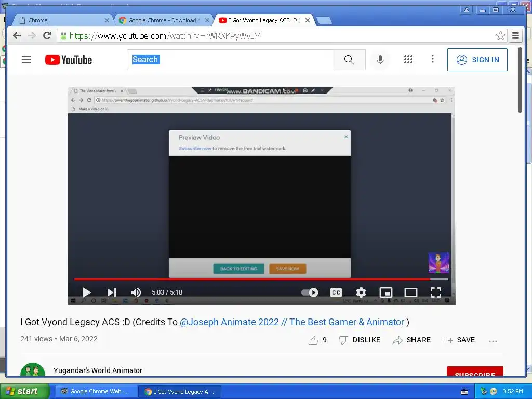Like the video with thumbs up

pyautogui.click(x=313, y=340)
